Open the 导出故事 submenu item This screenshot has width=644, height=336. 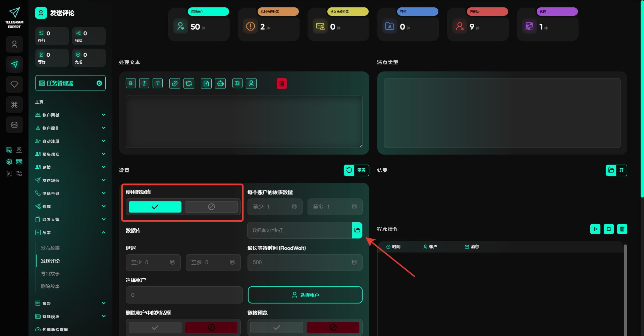50,274
